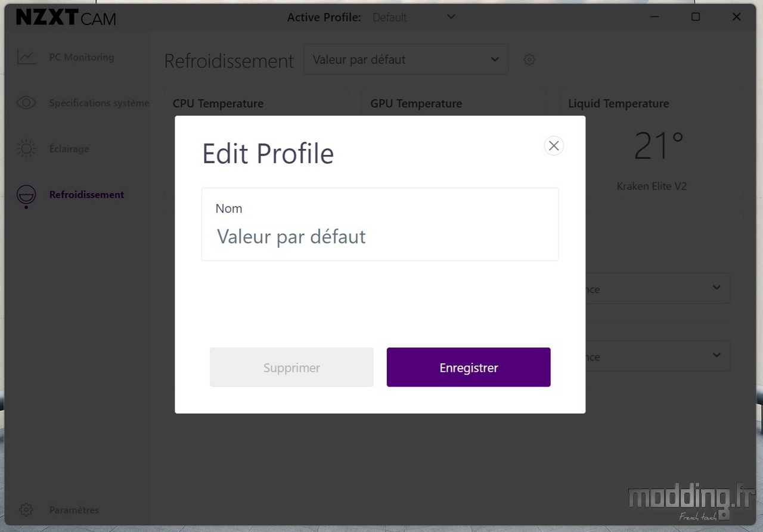This screenshot has height=532, width=763.
Task: Click the Edit Profile dialog title
Action: point(268,154)
